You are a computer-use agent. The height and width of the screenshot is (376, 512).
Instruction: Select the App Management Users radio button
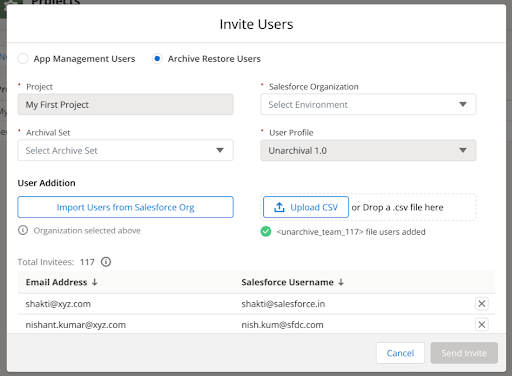[23, 59]
